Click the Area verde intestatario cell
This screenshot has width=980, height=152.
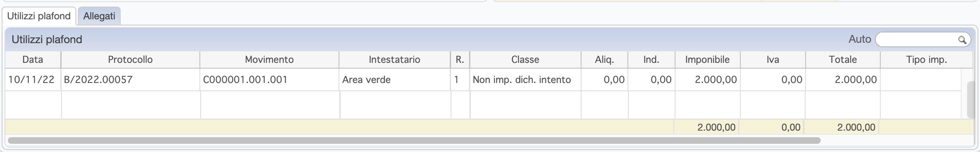click(394, 80)
